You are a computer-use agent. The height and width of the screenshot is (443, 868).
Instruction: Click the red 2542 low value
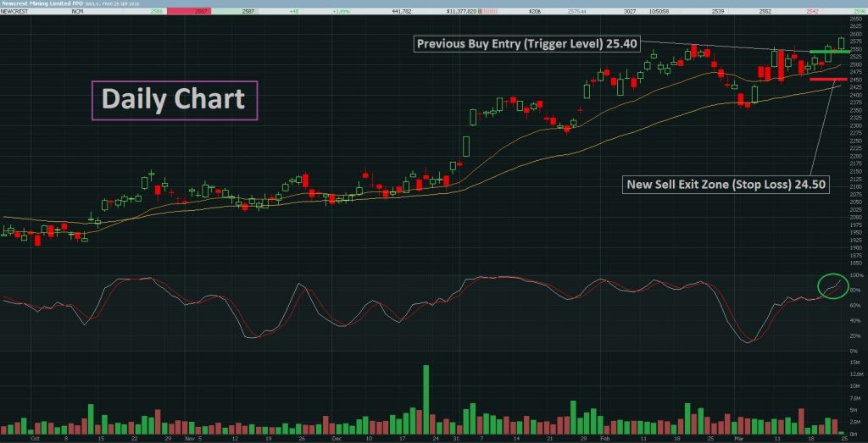(811, 11)
